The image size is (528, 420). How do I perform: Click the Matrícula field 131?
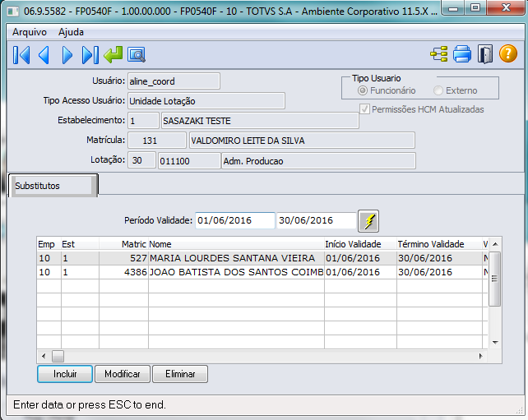(157, 141)
